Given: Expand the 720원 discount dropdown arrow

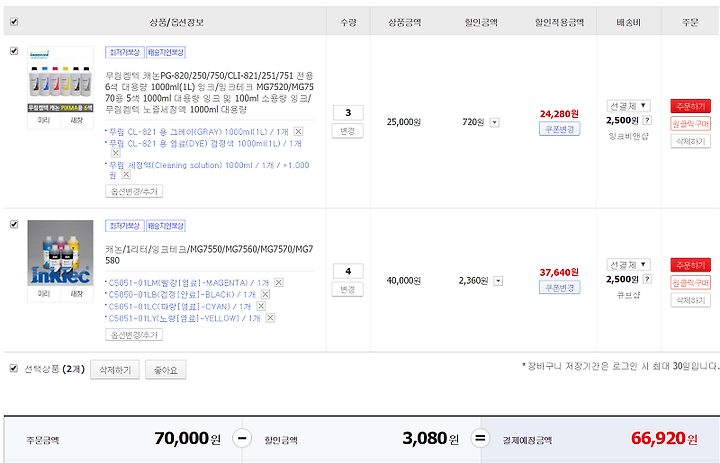Looking at the screenshot, I should point(495,122).
